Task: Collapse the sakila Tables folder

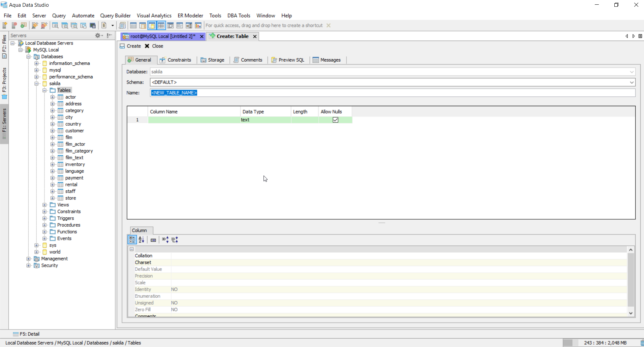Action: [x=44, y=90]
